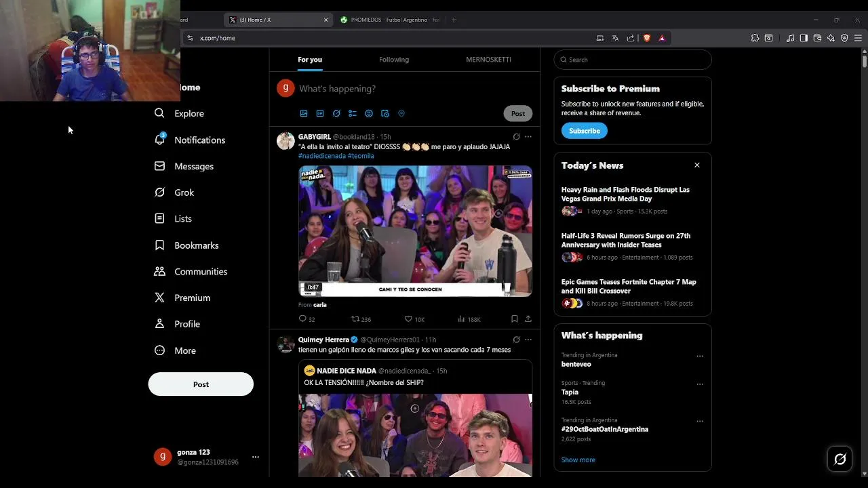Open Premium in sidebar
This screenshot has height=488, width=868.
coord(182,298)
